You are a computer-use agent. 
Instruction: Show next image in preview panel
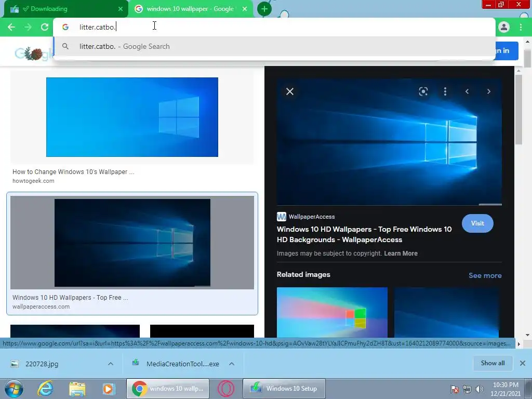(x=488, y=91)
